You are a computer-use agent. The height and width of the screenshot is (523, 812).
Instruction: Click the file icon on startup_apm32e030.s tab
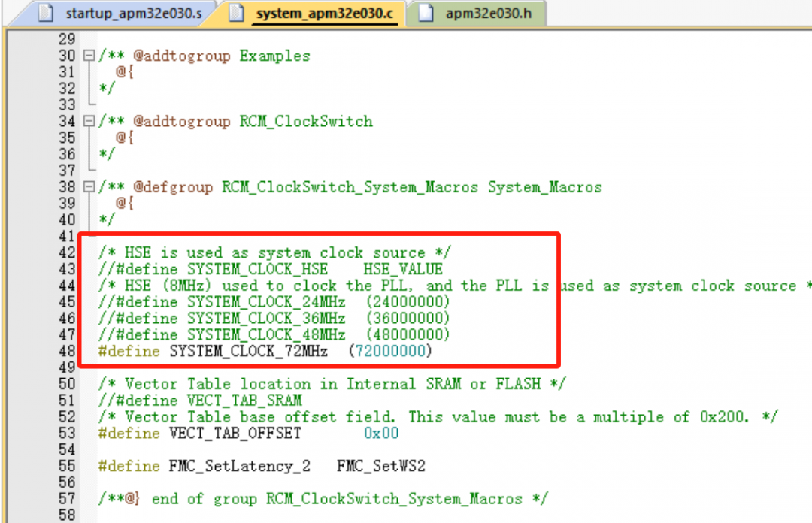tap(45, 13)
